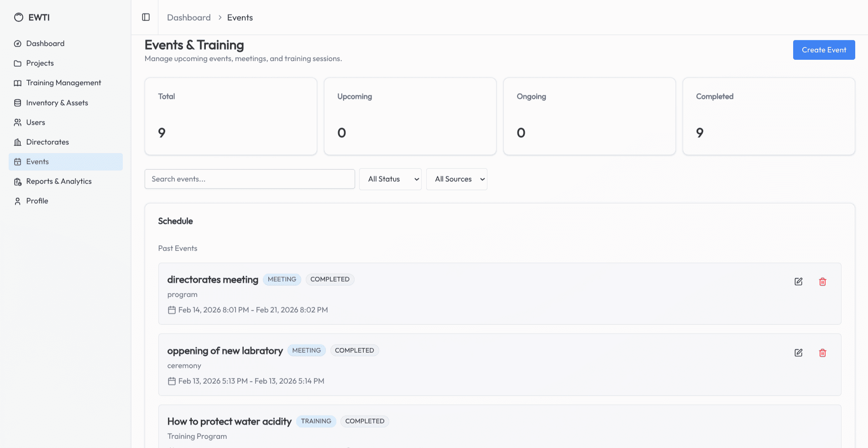Edit the directorates meeting event

[x=798, y=281]
